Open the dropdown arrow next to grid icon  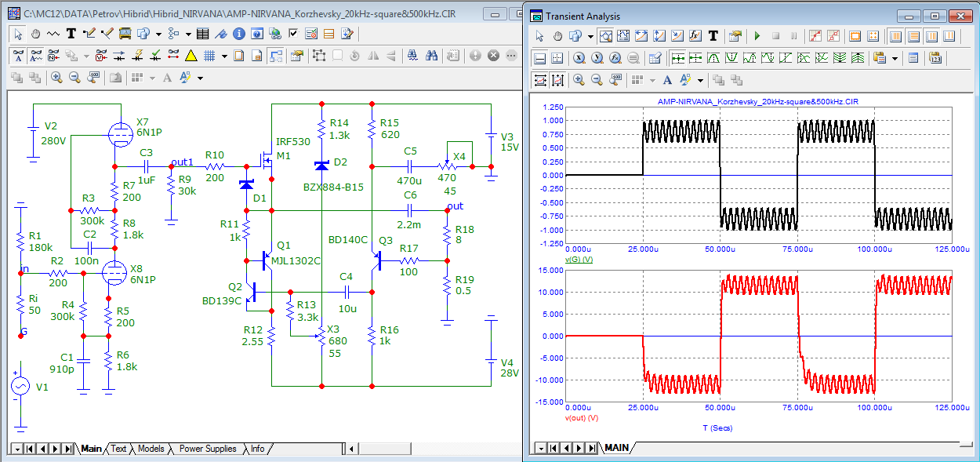pyautogui.click(x=224, y=56)
